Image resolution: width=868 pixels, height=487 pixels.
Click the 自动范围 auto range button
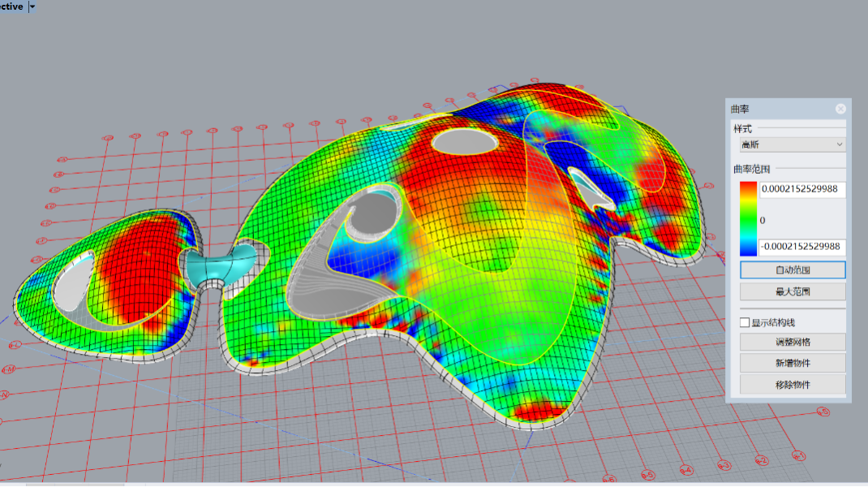click(793, 269)
